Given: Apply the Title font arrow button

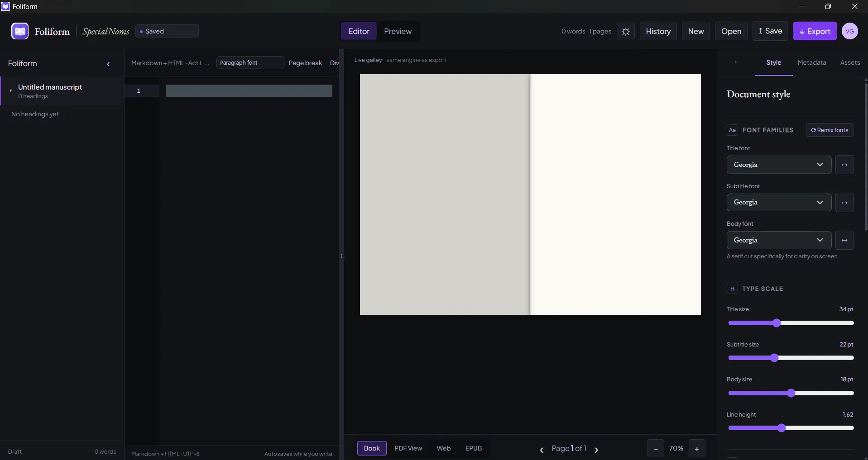Looking at the screenshot, I should click(x=844, y=165).
